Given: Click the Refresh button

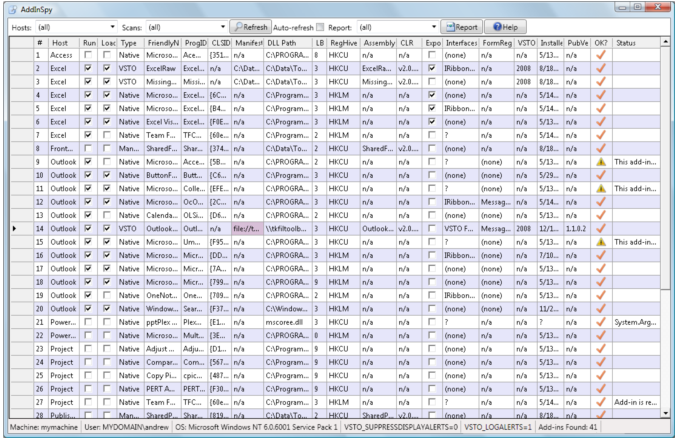Looking at the screenshot, I should [251, 27].
